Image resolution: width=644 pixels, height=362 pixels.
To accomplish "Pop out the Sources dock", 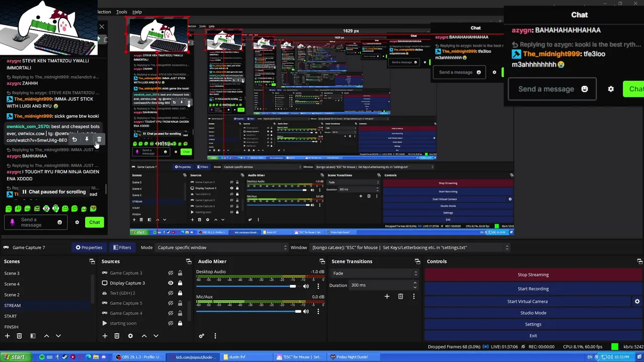I will [189, 261].
